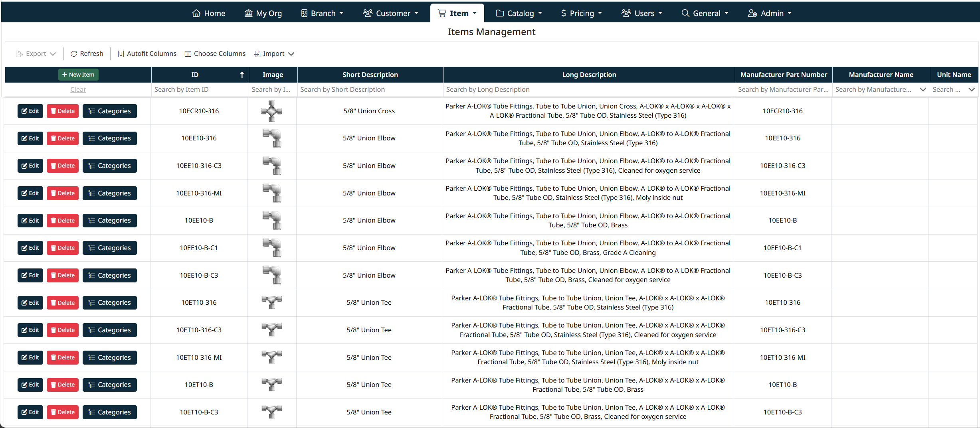Click the Refresh toolbar icon
The image size is (980, 430).
click(74, 54)
